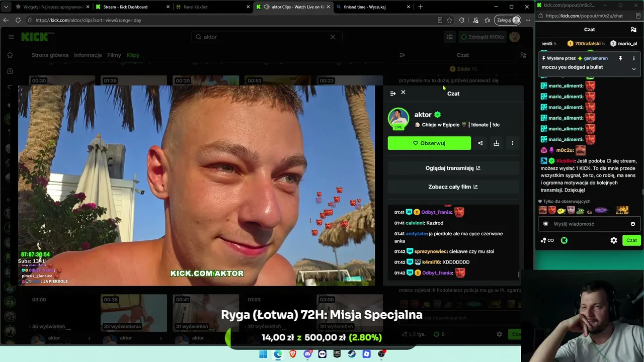The width and height of the screenshot is (644, 362).
Task: Switch to the Panel KickBot tab
Action: click(213, 7)
